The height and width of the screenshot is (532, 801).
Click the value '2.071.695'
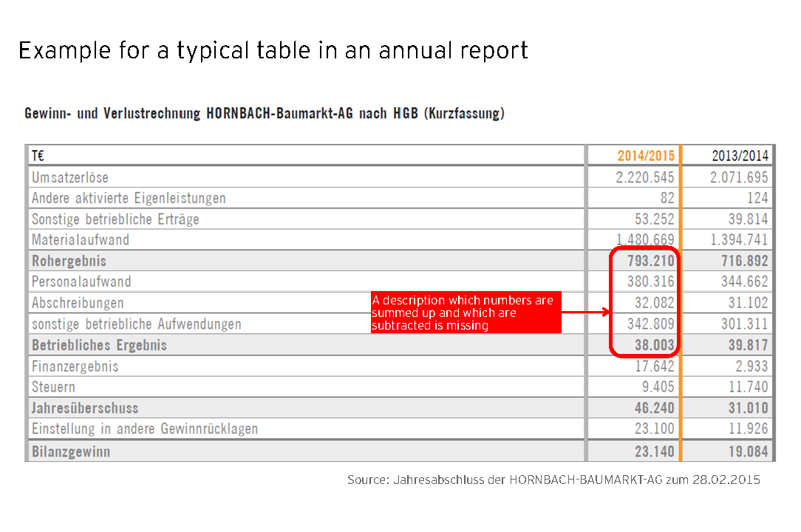coord(739,177)
